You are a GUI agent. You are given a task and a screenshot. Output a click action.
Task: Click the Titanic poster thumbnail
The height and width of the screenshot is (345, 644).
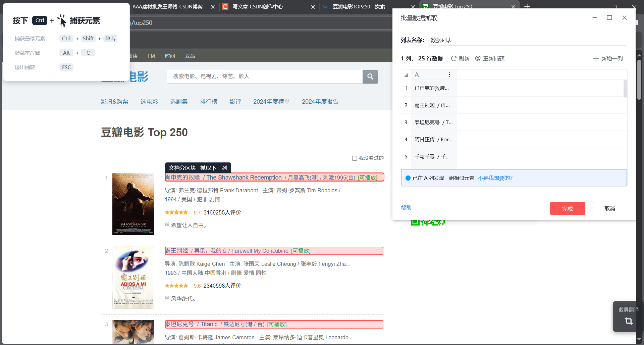click(133, 332)
